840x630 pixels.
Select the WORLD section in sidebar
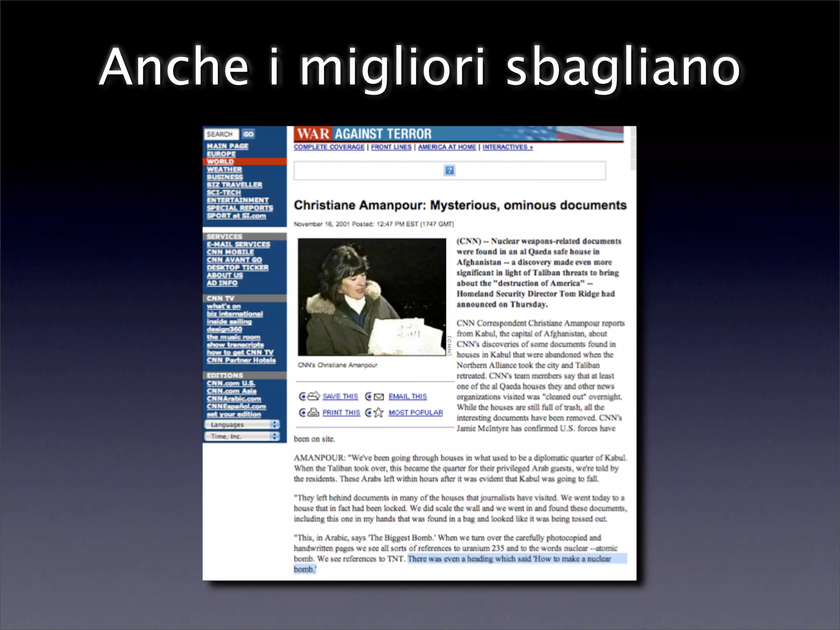click(220, 162)
